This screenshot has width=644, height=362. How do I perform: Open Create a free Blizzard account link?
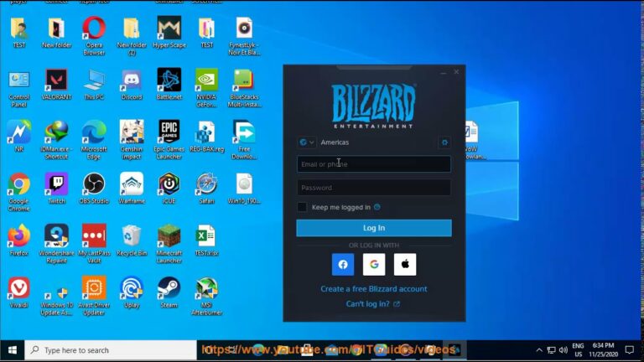pos(374,289)
